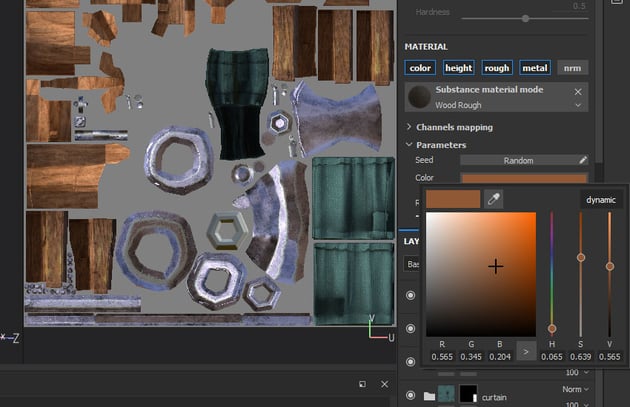Pick a color with the eyedropper tool
The image size is (630, 407).
pos(493,199)
